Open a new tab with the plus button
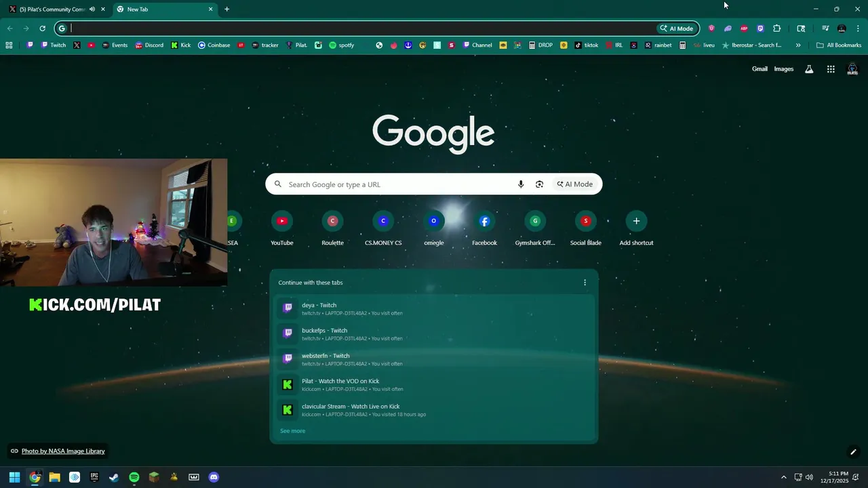Viewport: 868px width, 488px height. 226,9
